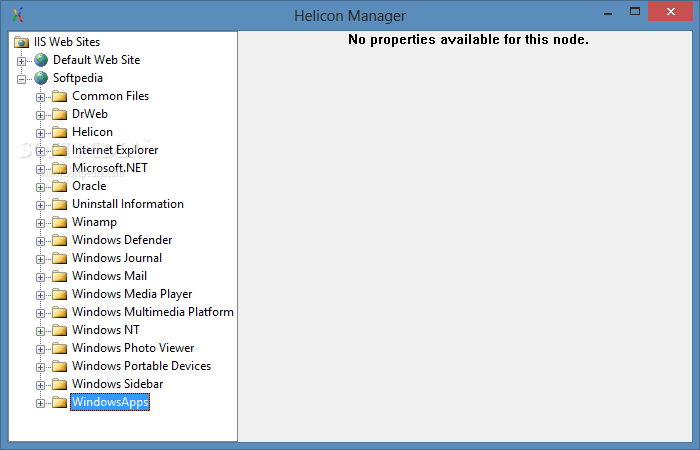
Task: Select Windows Media Player label
Action: [x=132, y=294]
